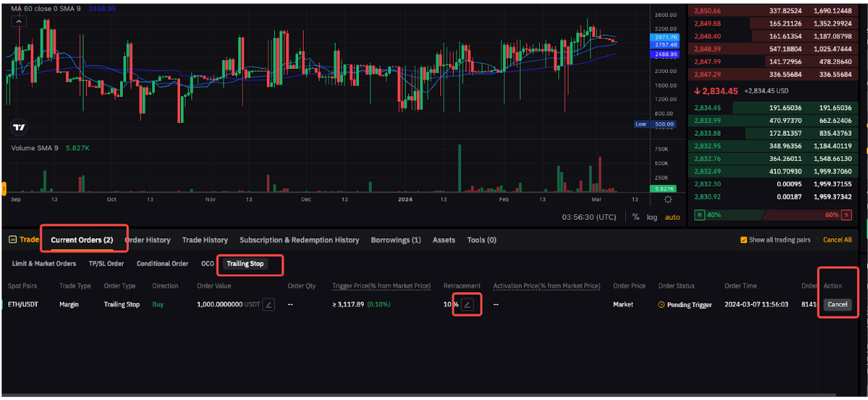Viewport: 868px width, 400px height.
Task: Edit the retracement percentage pencil icon
Action: 467,304
